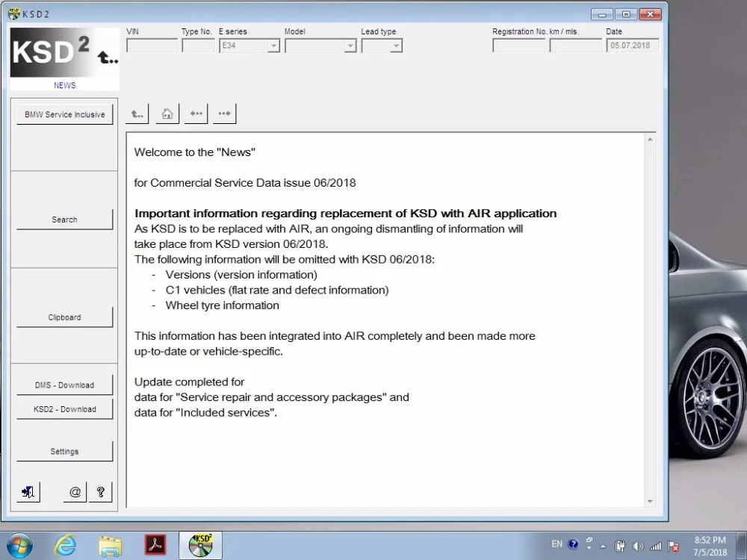Click the taskbar clock showing 8:52 PM
Screen dimensions: 747x560
tap(710, 546)
